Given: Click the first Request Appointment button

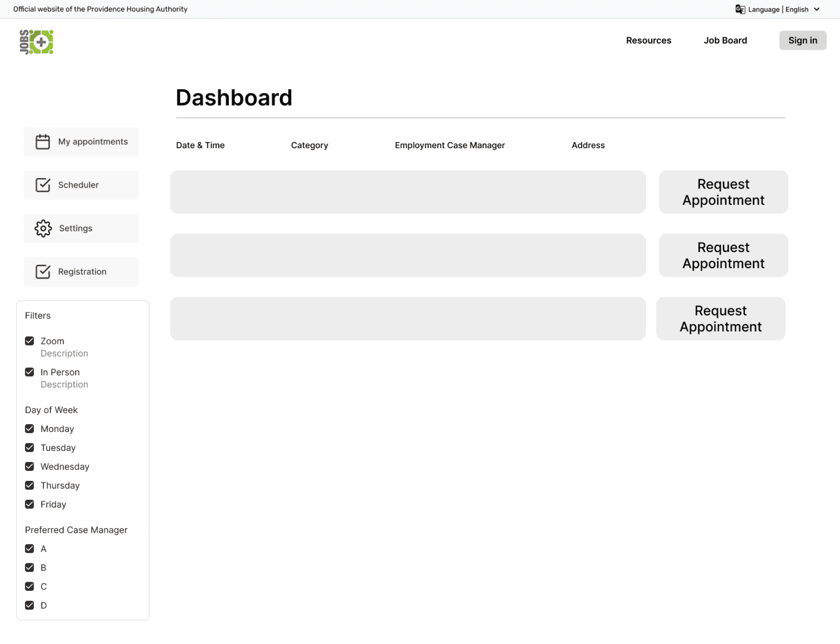Looking at the screenshot, I should click(x=723, y=192).
